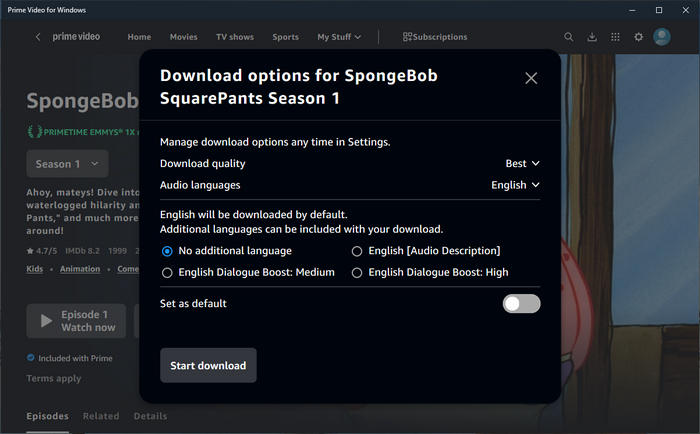Expand the Audio languages English dropdown
700x434 pixels.
coord(515,185)
